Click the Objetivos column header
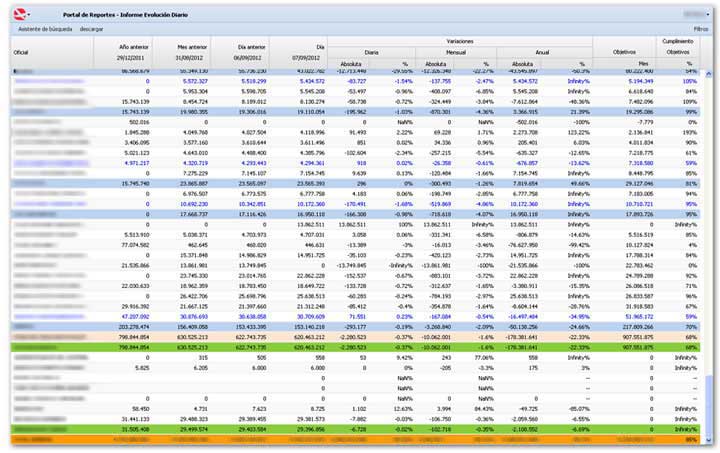 click(x=624, y=52)
